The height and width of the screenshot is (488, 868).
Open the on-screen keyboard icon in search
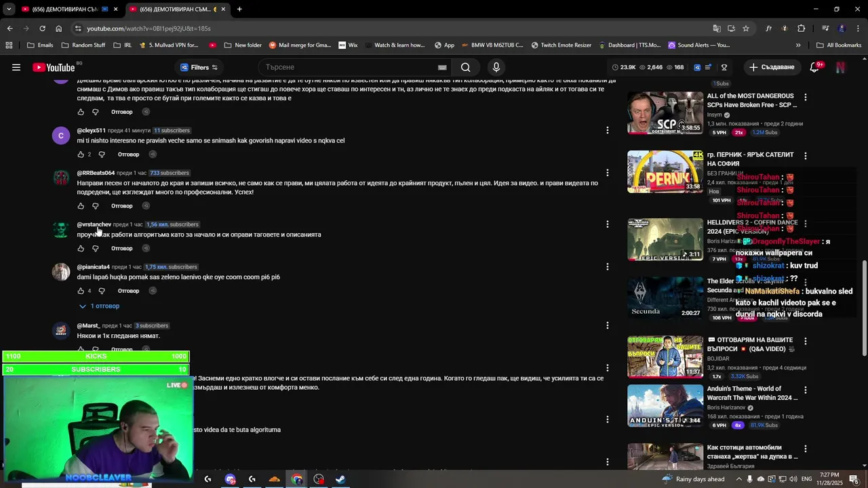click(442, 67)
